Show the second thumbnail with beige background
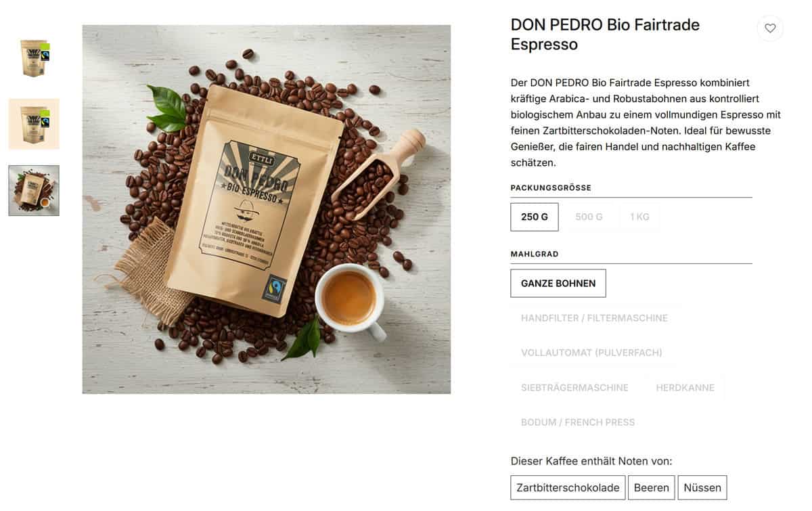This screenshot has width=812, height=511. pos(34,124)
